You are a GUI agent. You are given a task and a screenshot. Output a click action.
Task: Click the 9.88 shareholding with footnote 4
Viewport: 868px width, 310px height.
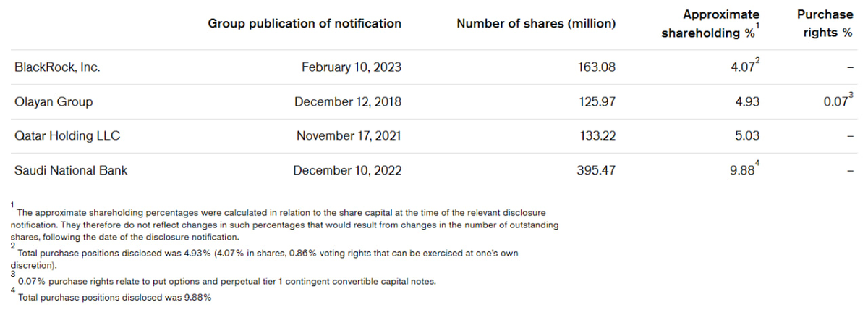pyautogui.click(x=743, y=171)
